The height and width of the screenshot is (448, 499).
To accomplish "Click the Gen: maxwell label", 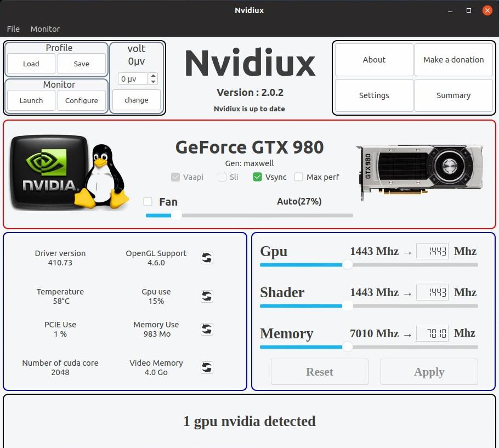I will (x=250, y=163).
